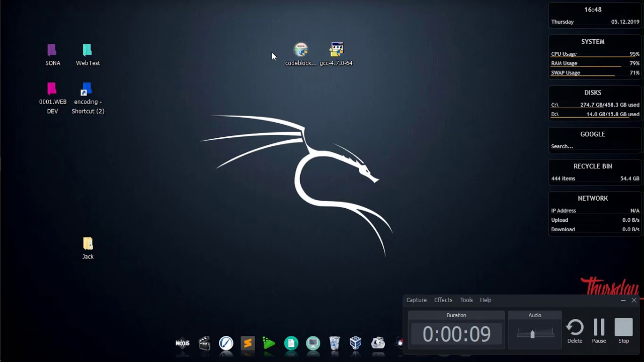This screenshot has height=362, width=644.
Task: Launch Sublime Text from the dock
Action: (x=248, y=343)
